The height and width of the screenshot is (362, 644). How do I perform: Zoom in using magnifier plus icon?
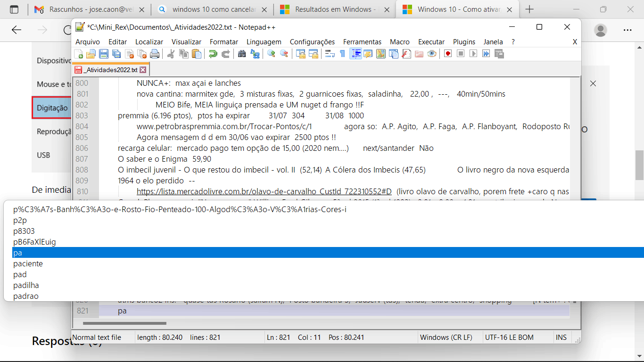click(272, 54)
